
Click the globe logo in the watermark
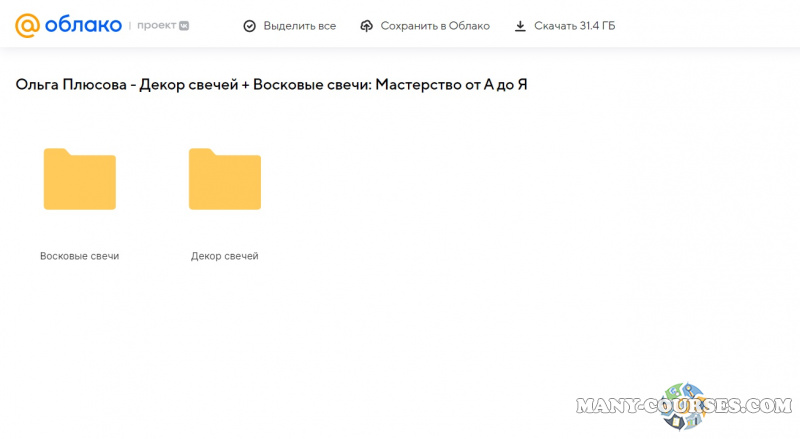(x=683, y=405)
